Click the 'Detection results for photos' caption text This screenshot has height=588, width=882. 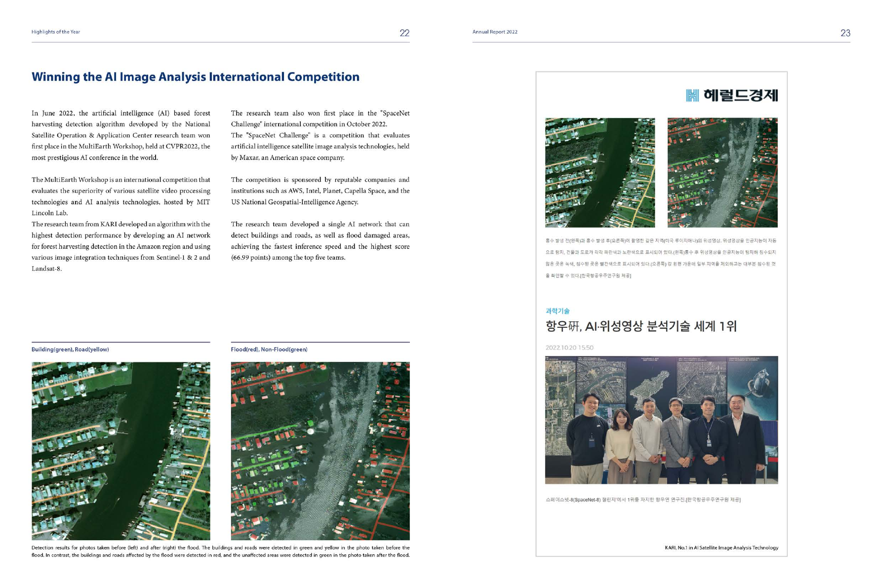[x=220, y=551]
